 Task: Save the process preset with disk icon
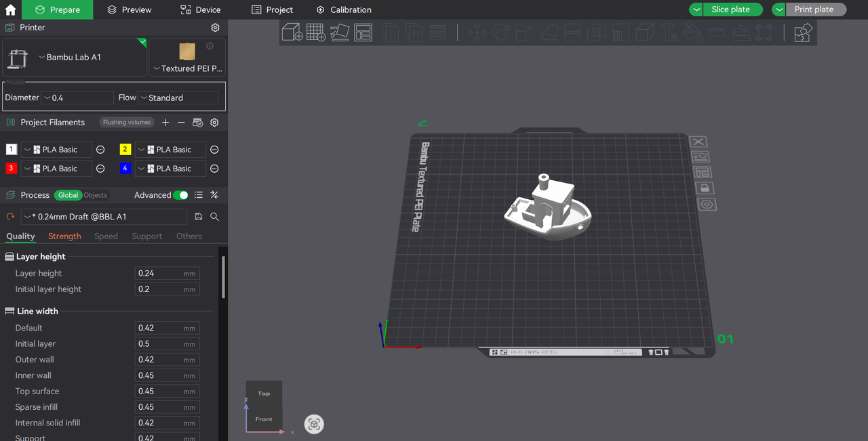point(199,217)
